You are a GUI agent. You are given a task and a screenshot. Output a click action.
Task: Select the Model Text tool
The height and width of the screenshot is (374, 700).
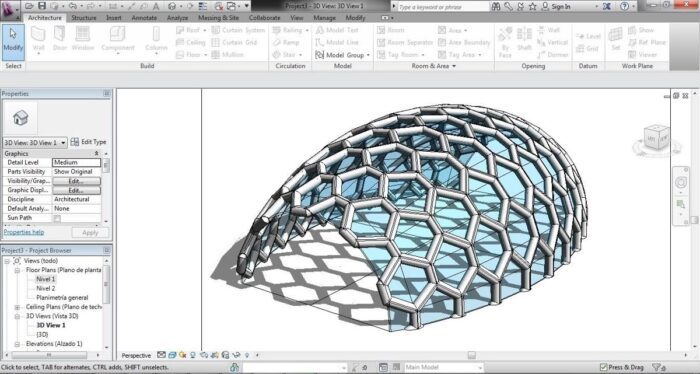[x=337, y=30]
